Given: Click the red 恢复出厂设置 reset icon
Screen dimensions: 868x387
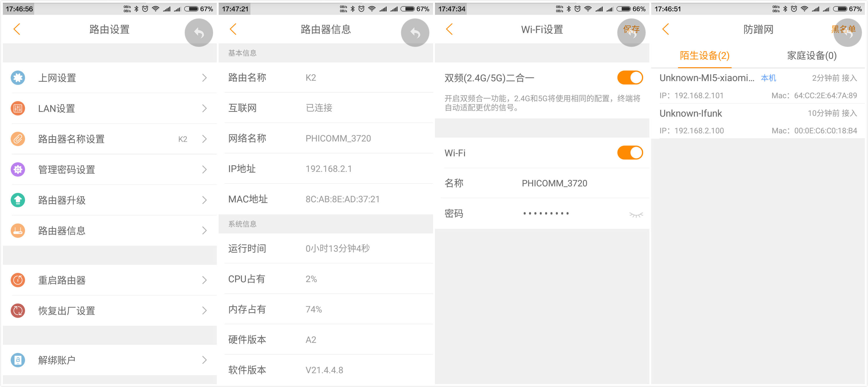Looking at the screenshot, I should [x=17, y=310].
